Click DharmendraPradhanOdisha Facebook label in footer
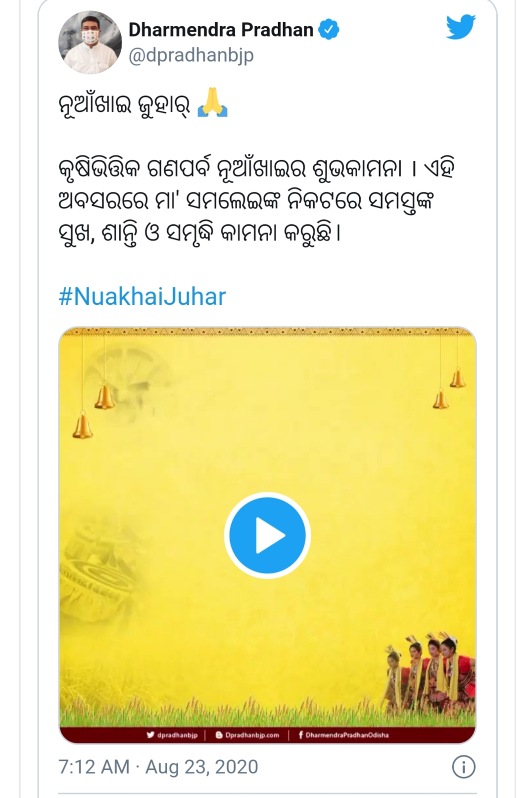Viewport: 532px width, 798px height. pos(343,735)
